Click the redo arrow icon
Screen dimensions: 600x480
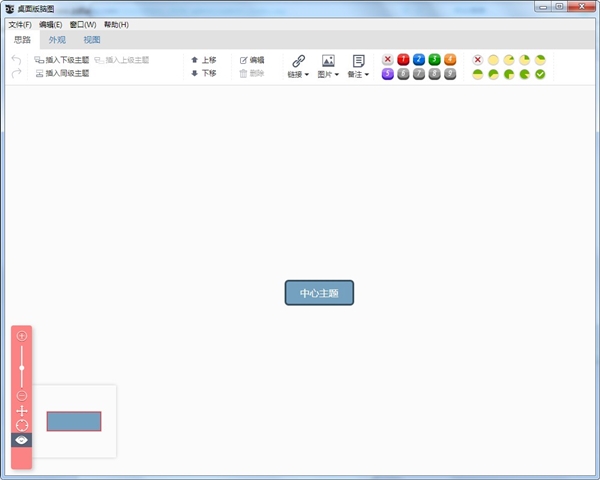point(16,74)
